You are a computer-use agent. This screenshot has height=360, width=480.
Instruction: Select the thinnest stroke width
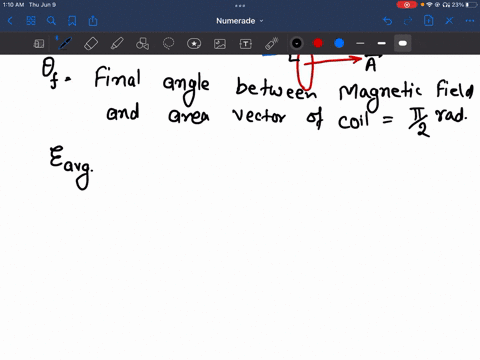click(360, 43)
